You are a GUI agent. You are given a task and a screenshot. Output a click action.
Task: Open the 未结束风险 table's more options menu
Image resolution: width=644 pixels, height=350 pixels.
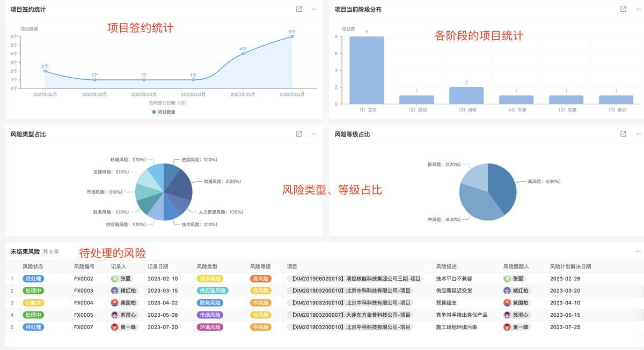pyautogui.click(x=638, y=251)
